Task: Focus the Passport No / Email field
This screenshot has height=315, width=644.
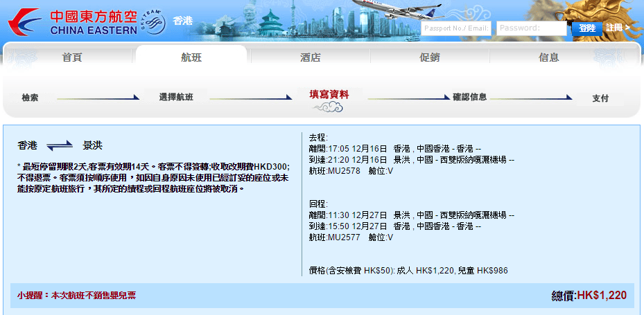Action: [456, 28]
